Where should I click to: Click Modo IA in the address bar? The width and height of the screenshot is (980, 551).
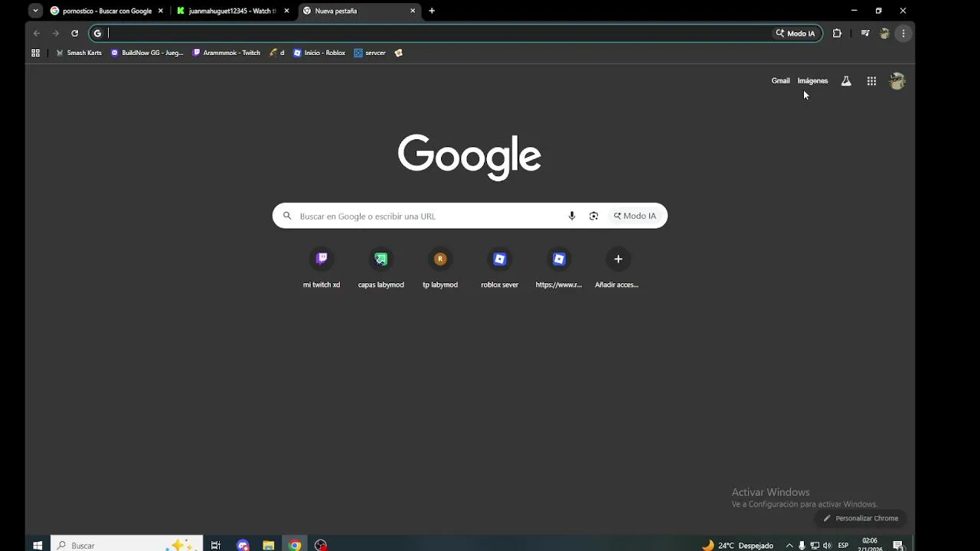(x=795, y=33)
